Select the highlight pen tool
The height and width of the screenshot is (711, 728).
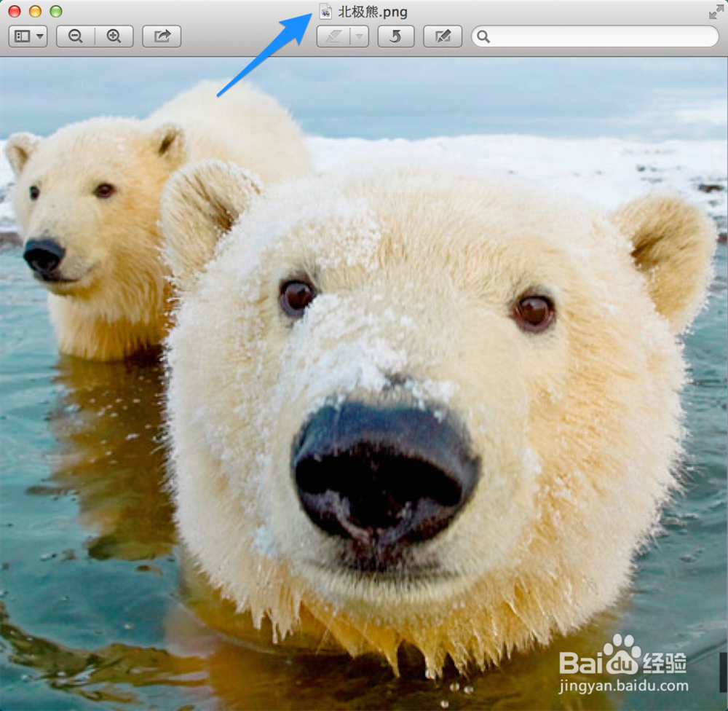[x=333, y=36]
